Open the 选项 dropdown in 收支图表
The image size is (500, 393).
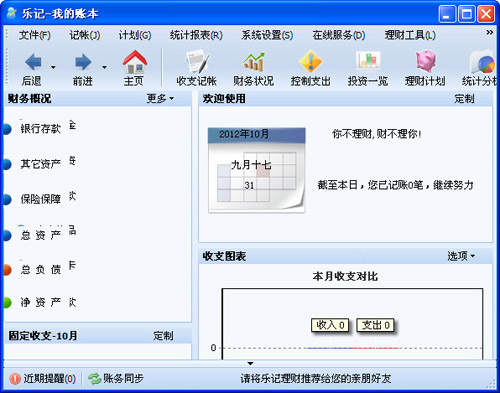click(x=461, y=256)
